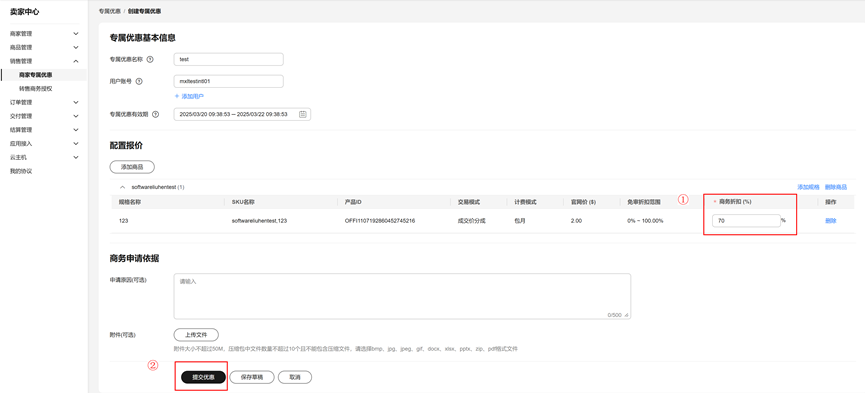
Task: Open the validity period date range field
Action: [x=242, y=114]
